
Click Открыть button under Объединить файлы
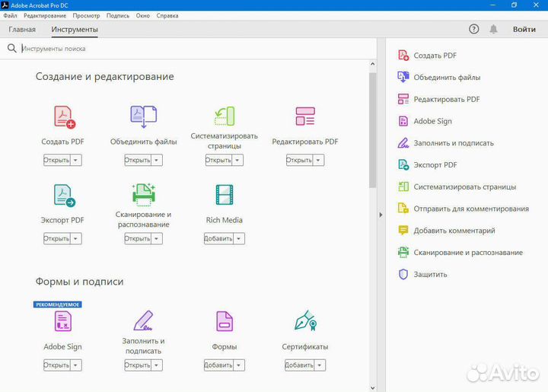[138, 160]
